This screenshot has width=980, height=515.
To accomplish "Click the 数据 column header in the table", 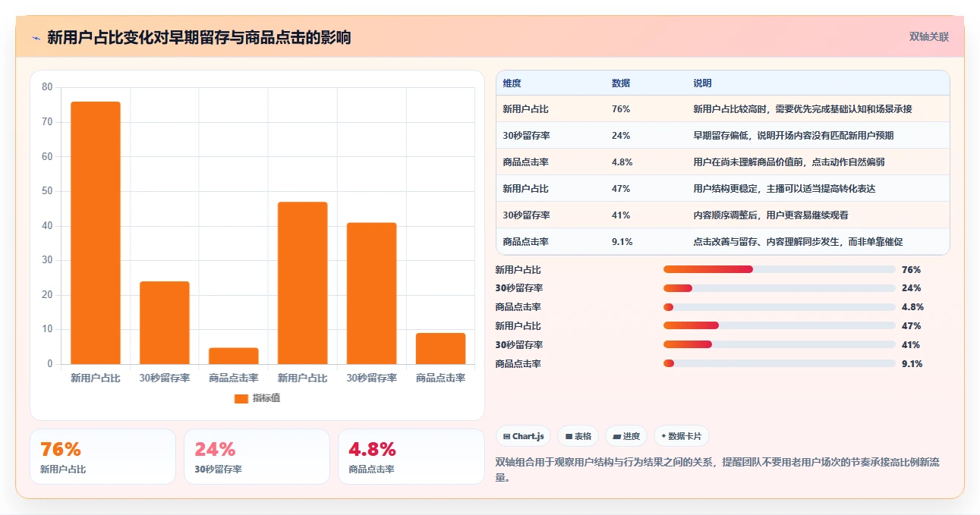I will (621, 83).
